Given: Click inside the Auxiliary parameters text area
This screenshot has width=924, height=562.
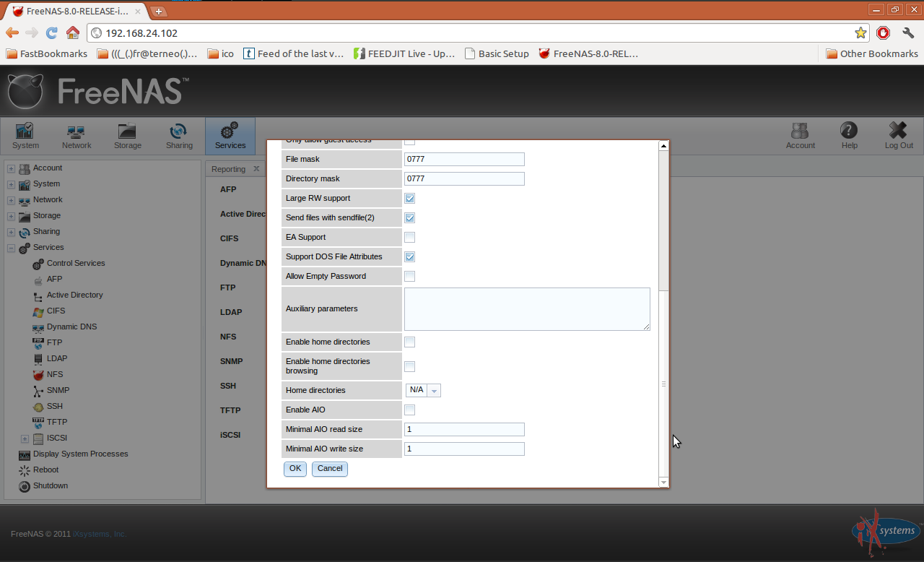Looking at the screenshot, I should 526,308.
